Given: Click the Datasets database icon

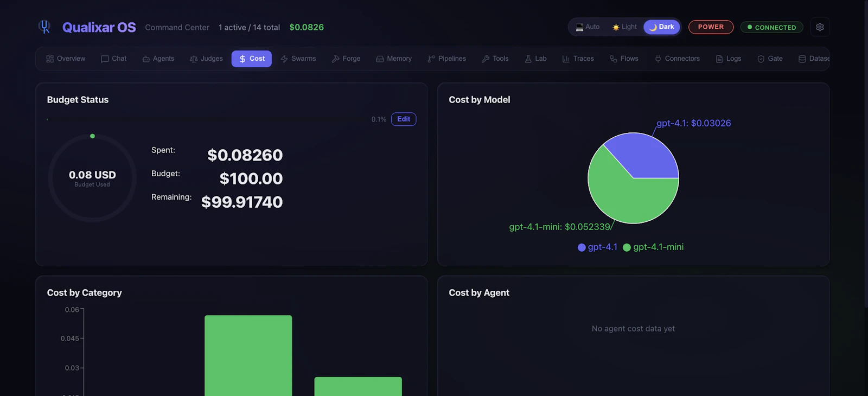Looking at the screenshot, I should (x=802, y=59).
